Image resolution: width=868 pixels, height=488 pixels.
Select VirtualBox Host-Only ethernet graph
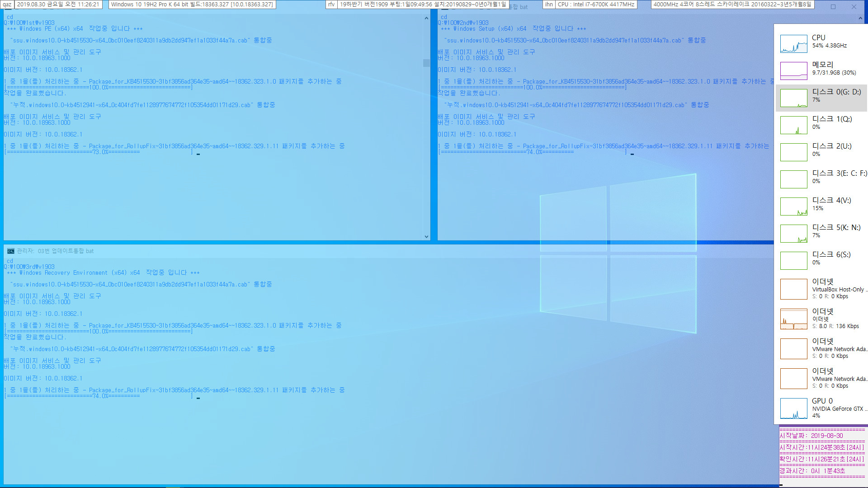click(793, 289)
